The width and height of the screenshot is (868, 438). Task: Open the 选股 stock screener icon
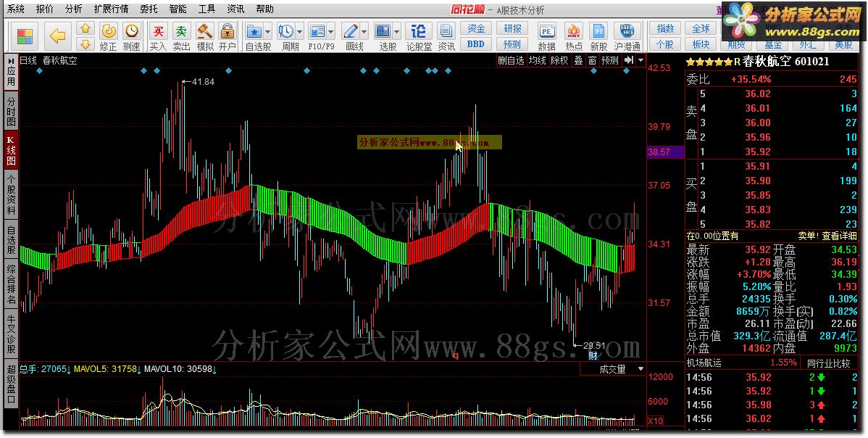(383, 32)
